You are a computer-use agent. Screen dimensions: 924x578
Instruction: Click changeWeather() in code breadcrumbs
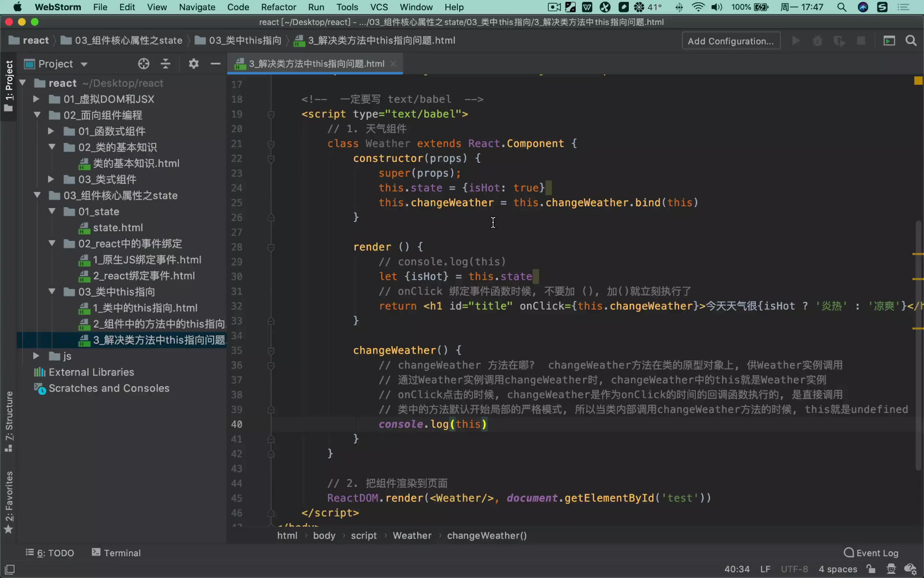pyautogui.click(x=487, y=535)
